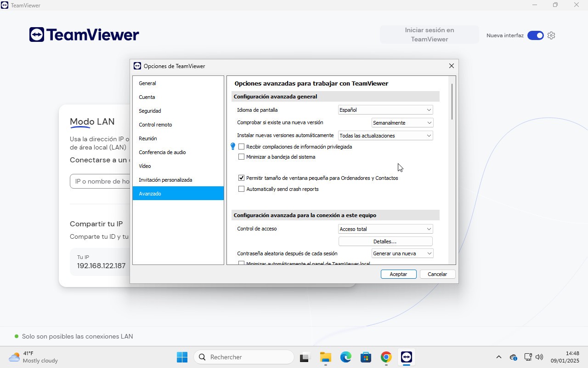This screenshot has width=588, height=368.
Task: Open the Idioma de pantalla dropdown
Action: [x=385, y=110]
